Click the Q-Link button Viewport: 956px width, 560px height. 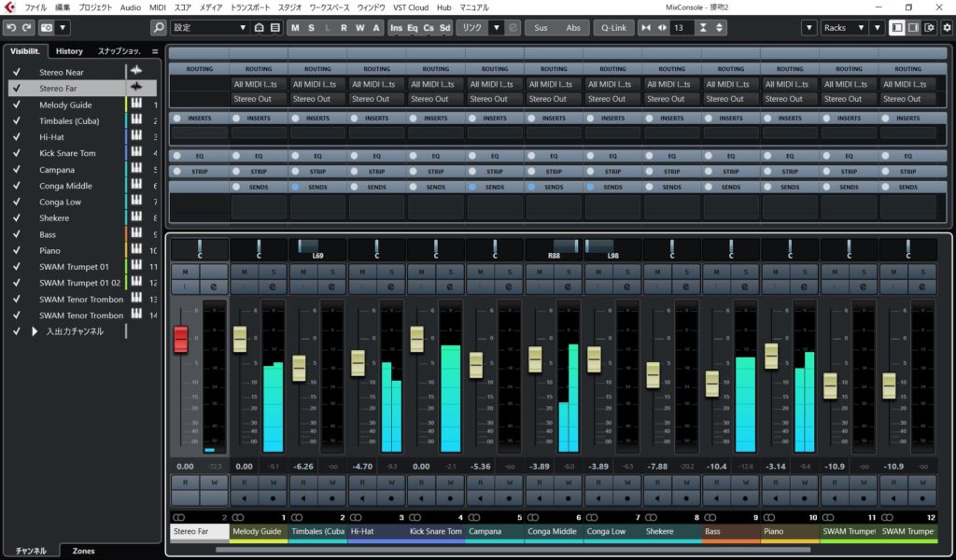[x=613, y=28]
